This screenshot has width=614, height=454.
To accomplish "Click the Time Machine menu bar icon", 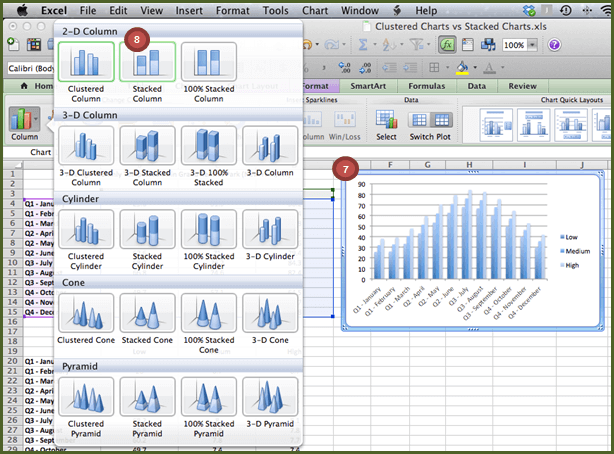I will pos(565,11).
